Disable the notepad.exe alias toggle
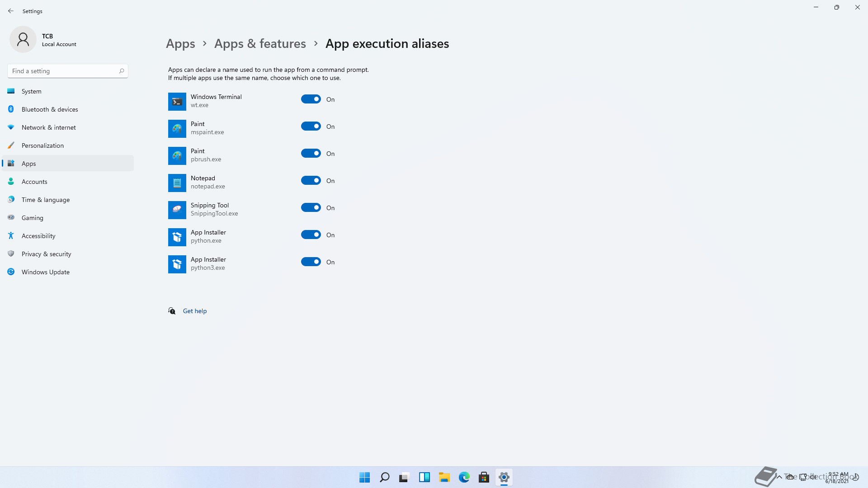868x488 pixels. (x=311, y=180)
